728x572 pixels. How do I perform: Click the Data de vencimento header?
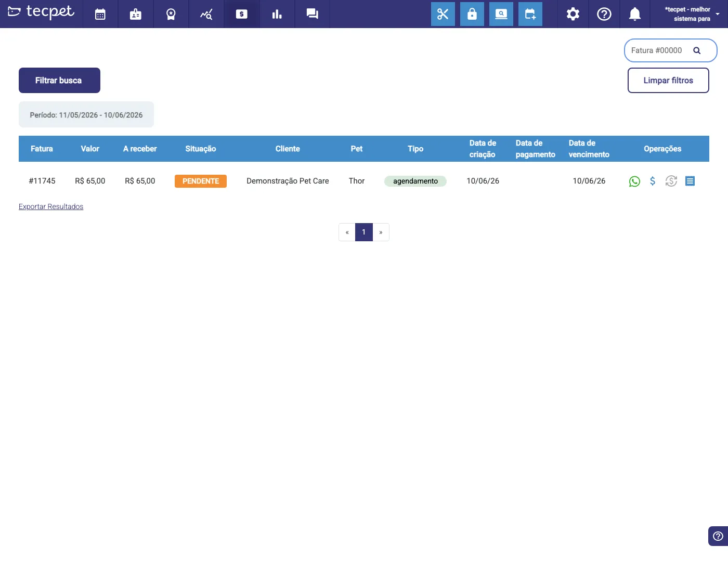pyautogui.click(x=589, y=149)
